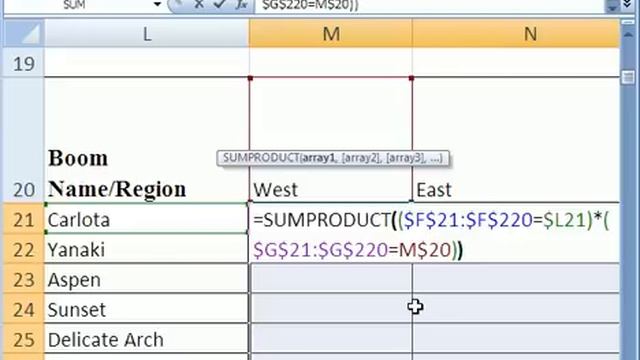Click M$20 reference in the cell formula
Screen dimensions: 640x360
pyautogui.click(x=424, y=250)
